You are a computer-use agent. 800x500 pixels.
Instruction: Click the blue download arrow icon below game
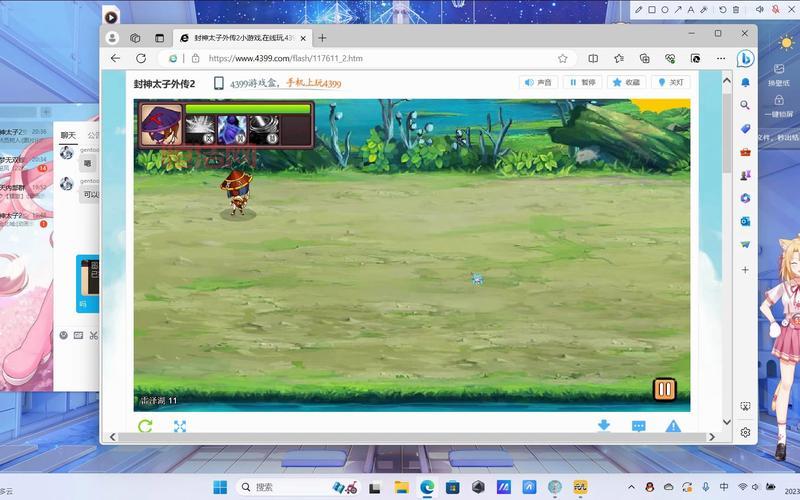point(604,426)
